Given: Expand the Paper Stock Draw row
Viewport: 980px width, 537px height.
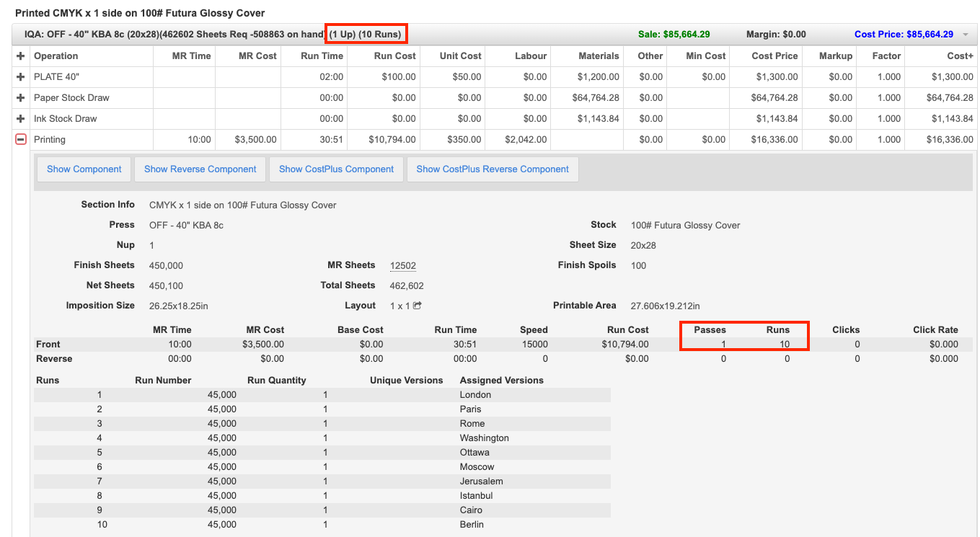Looking at the screenshot, I should point(21,98).
